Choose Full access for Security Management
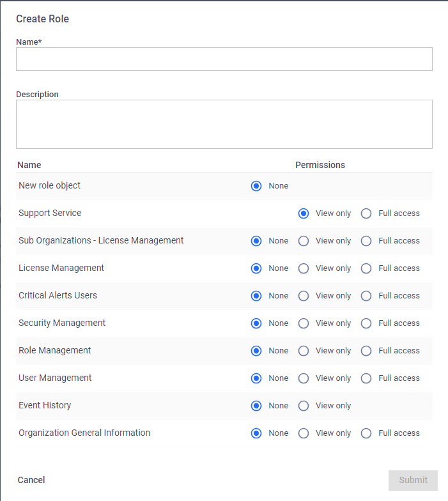Image resolution: width=448 pixels, height=501 pixels. (366, 323)
